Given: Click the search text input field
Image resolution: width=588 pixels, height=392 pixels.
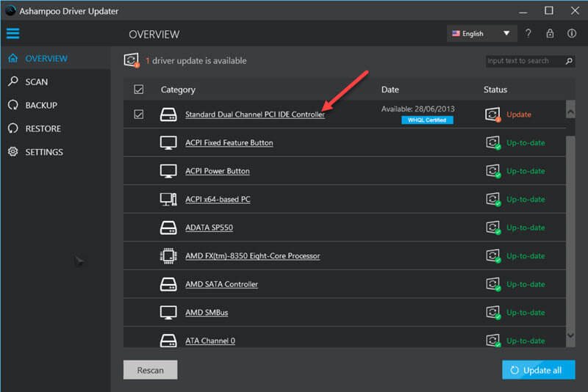Looking at the screenshot, I should pos(525,61).
